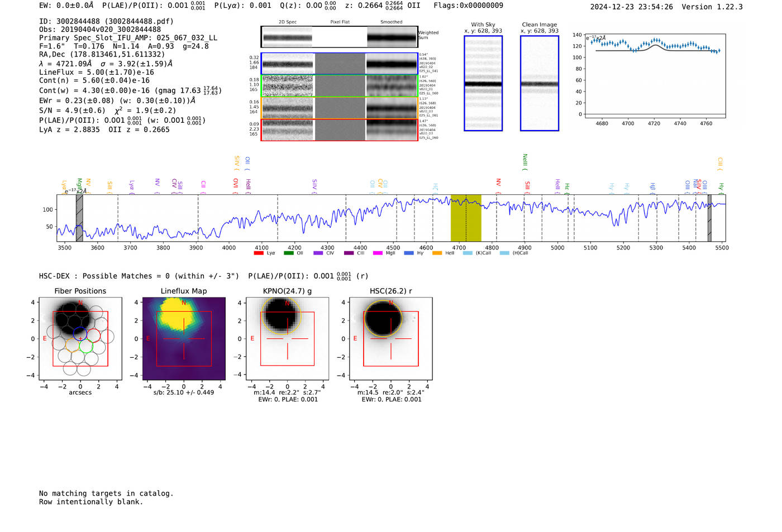
Task: Click the S/N = 4.9(±0.6) line
Action: (x=107, y=110)
